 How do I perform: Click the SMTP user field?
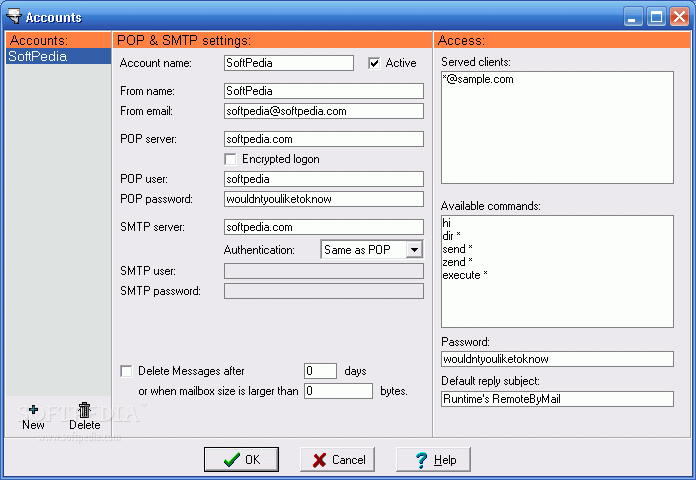324,271
